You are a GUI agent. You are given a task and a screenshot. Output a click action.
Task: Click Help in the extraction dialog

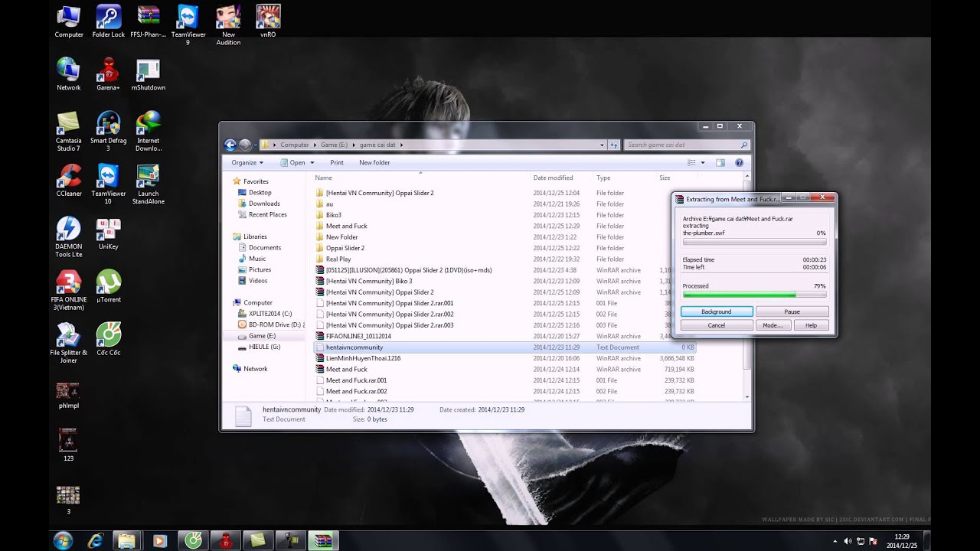pos(811,325)
